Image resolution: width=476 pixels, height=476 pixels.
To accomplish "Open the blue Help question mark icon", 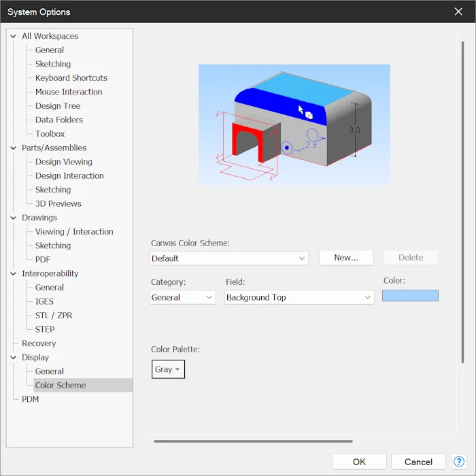I will coord(458,462).
